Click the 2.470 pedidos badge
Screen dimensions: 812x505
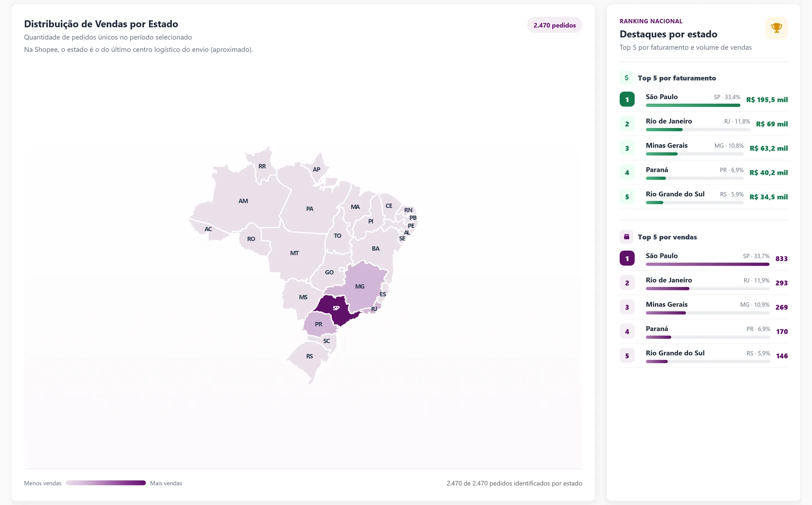[555, 25]
